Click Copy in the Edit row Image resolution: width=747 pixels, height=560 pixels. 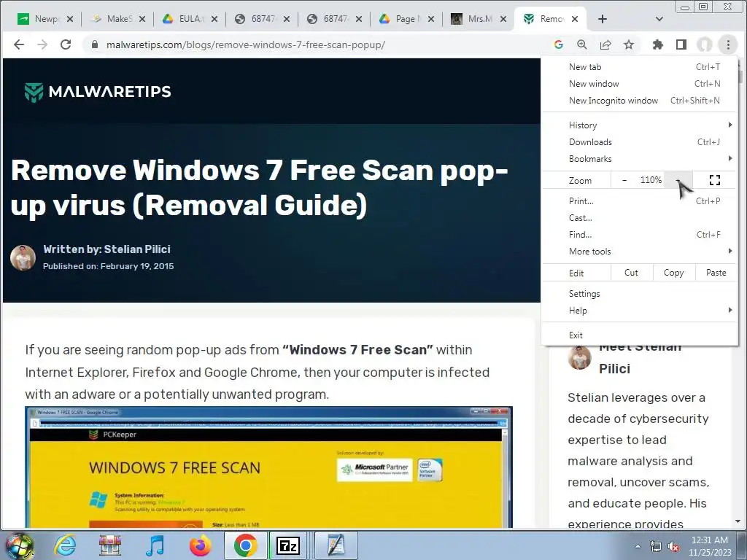coord(673,273)
